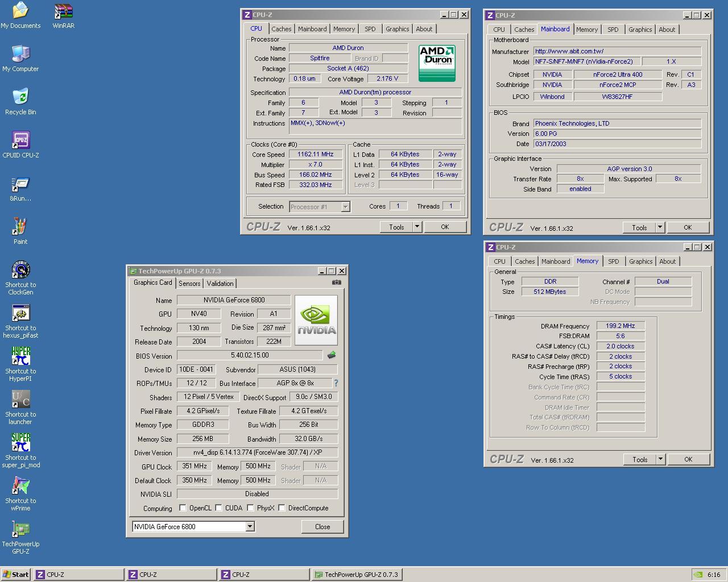Screen dimensions: 728x582
Task: Expand Tools arrow in CPU-Z Memory window
Action: tap(660, 459)
